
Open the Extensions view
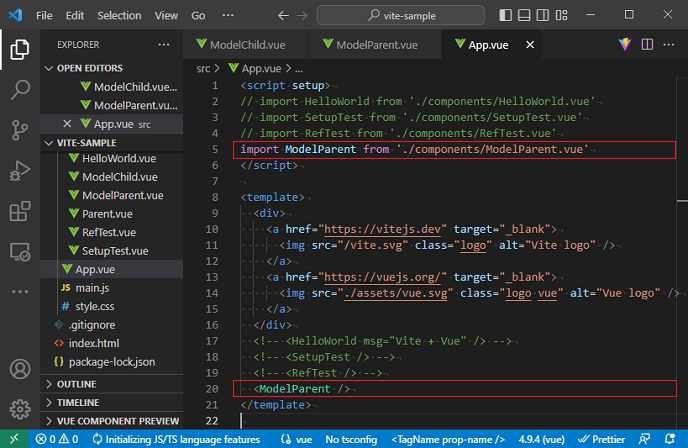coord(20,211)
